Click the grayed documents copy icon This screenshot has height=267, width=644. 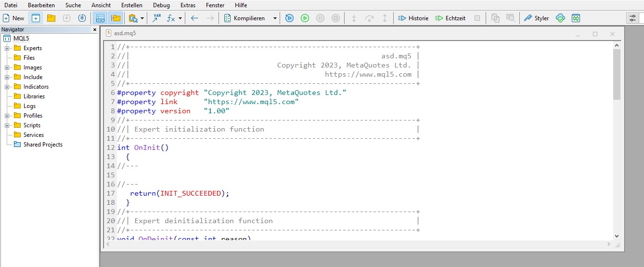coord(495,18)
